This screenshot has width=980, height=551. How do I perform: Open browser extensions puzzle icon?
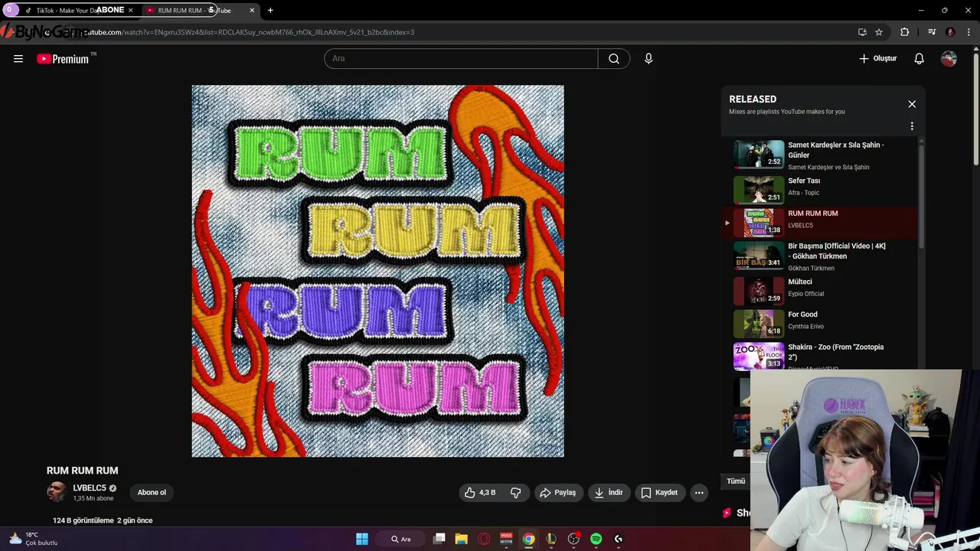[905, 32]
